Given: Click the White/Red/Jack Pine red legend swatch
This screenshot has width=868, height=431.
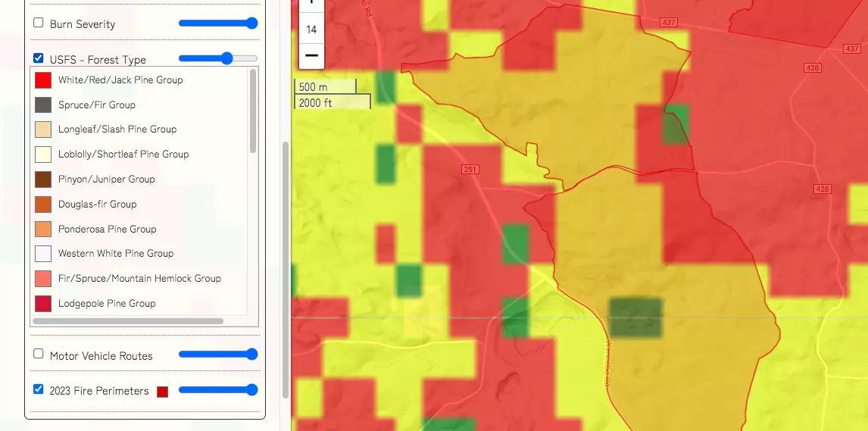Looking at the screenshot, I should [43, 80].
